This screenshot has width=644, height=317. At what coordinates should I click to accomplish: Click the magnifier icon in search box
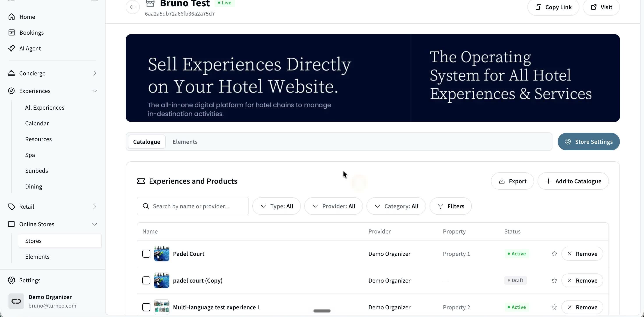pyautogui.click(x=146, y=206)
